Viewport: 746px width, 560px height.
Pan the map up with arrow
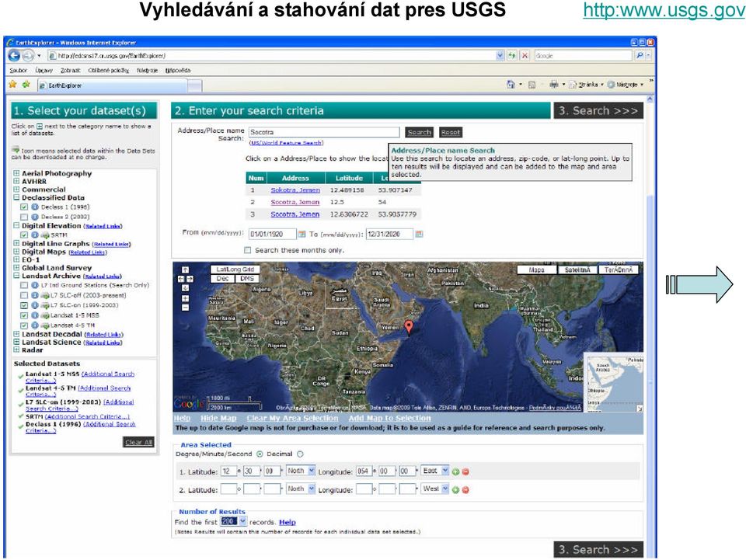tap(186, 270)
